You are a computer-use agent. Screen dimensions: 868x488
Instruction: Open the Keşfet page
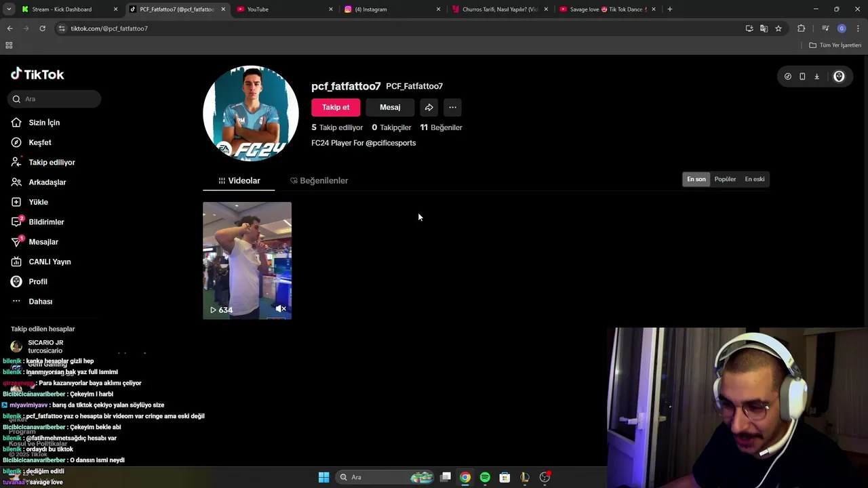[x=39, y=142]
